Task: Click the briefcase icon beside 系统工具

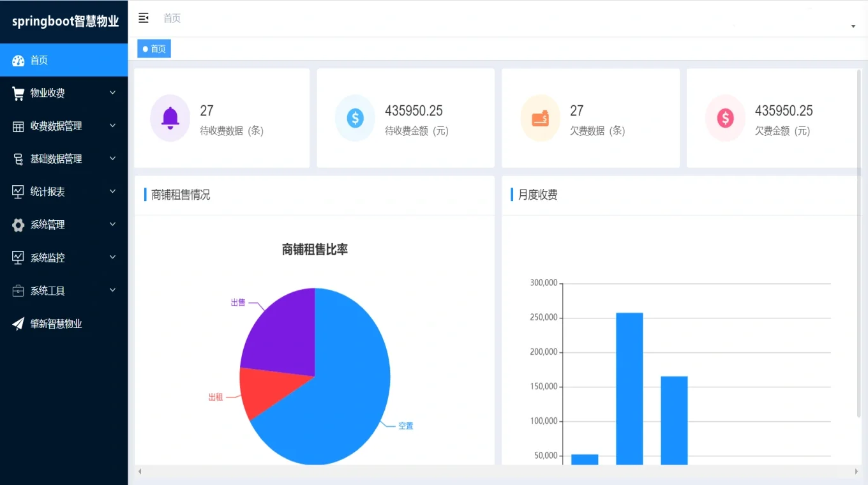Action: (x=19, y=291)
